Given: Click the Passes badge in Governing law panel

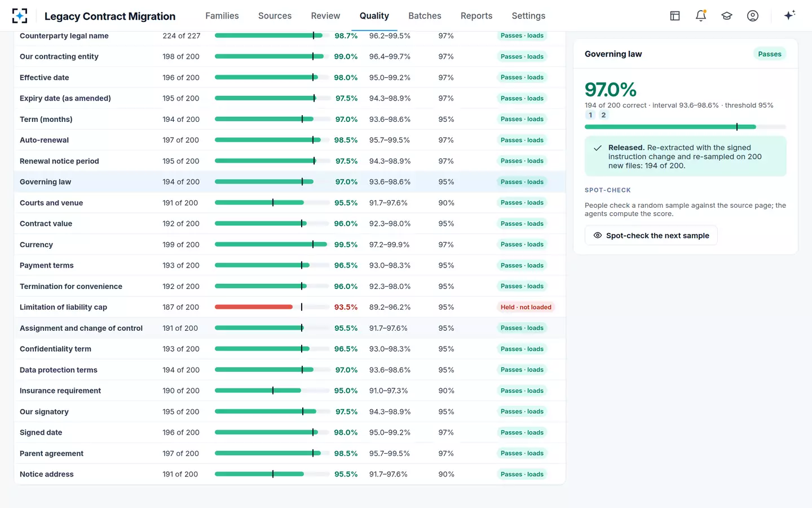Looking at the screenshot, I should click(x=769, y=54).
